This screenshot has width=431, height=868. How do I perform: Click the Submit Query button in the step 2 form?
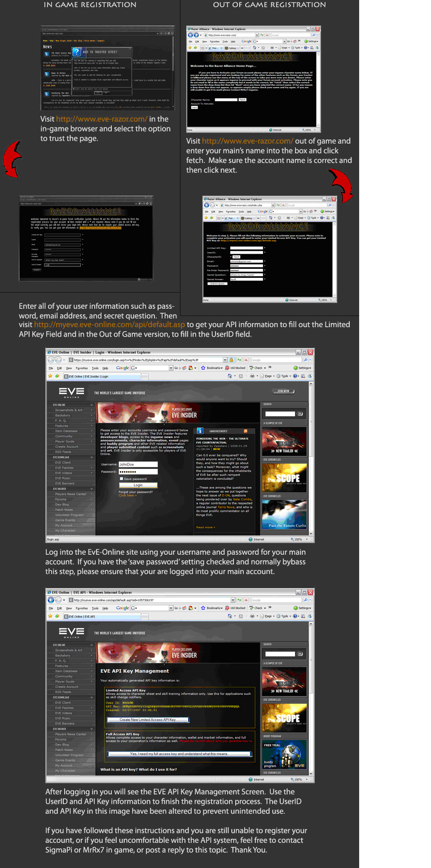click(x=217, y=284)
